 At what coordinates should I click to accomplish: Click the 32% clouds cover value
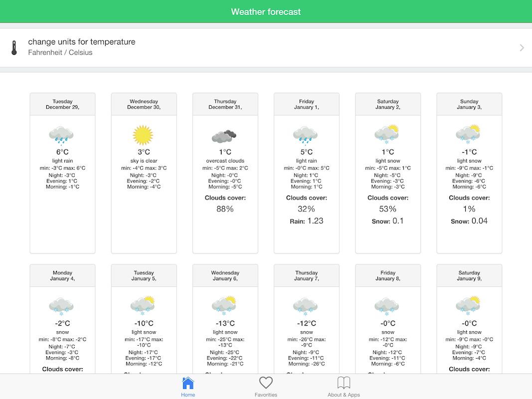(x=307, y=209)
